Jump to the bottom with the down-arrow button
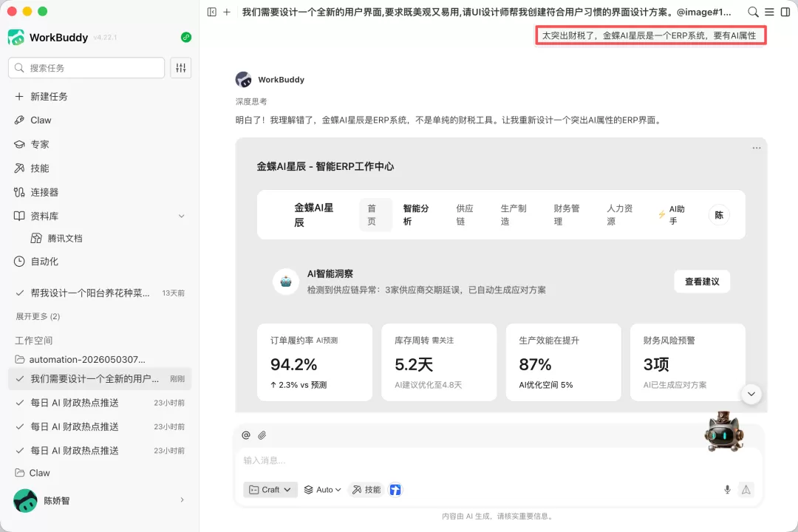 point(751,394)
